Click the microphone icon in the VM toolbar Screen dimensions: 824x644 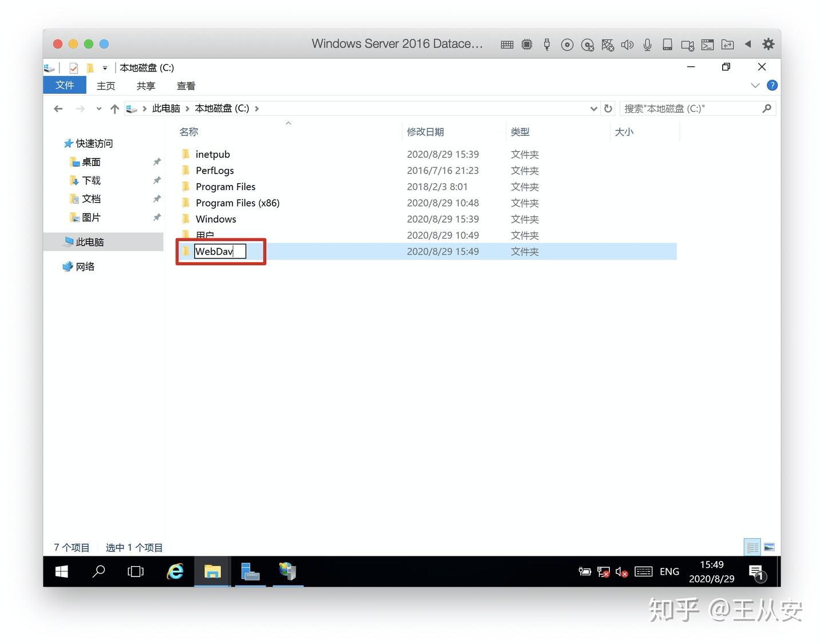[x=647, y=44]
